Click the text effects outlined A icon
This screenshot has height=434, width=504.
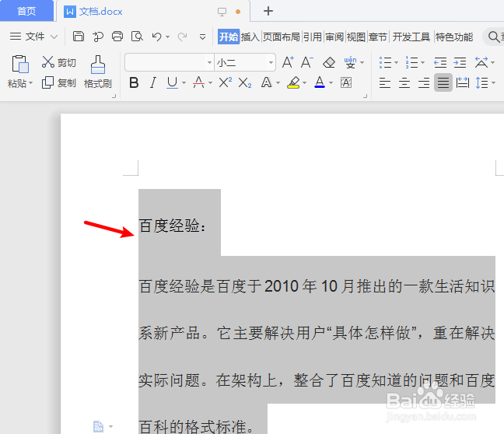[267, 82]
